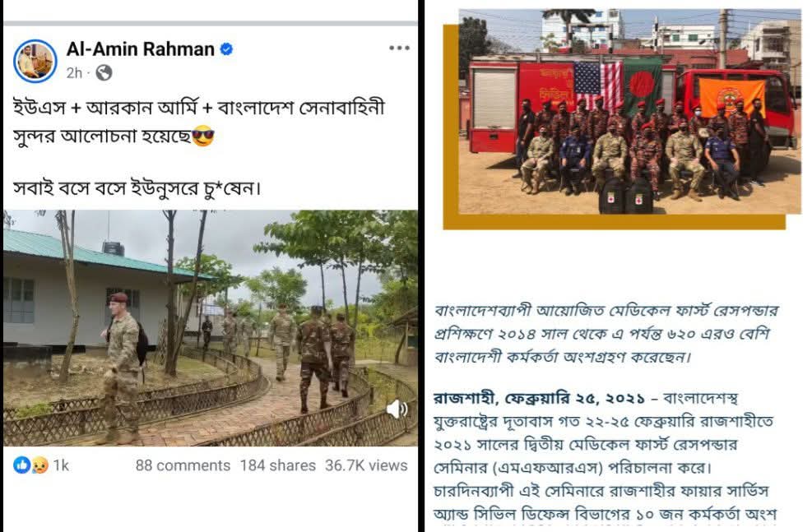Click the italic Bengali article summary
812x532 pixels.
coord(606,334)
